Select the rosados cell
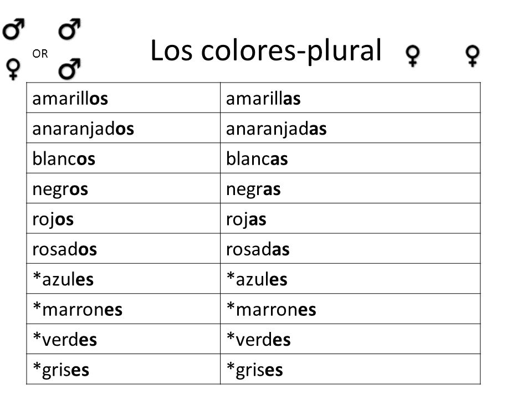The width and height of the screenshot is (532, 399). (x=124, y=248)
